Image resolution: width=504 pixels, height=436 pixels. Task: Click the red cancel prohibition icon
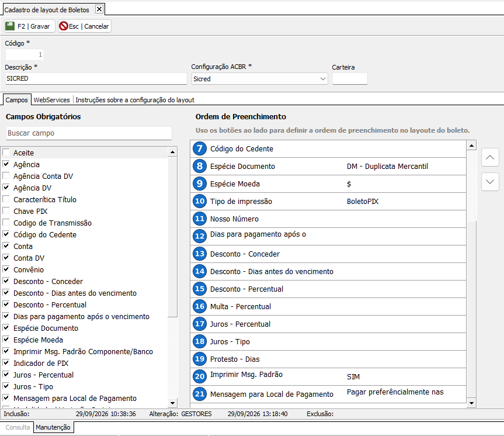(64, 26)
